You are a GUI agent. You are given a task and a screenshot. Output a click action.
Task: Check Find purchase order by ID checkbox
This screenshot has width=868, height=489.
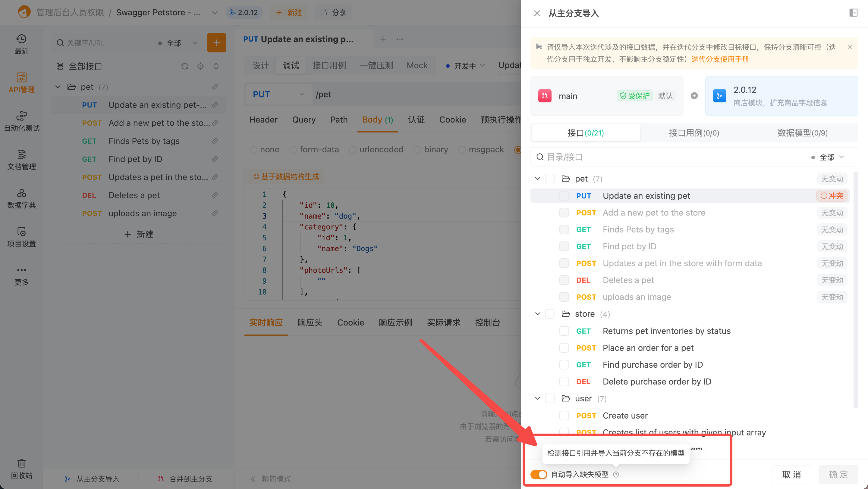point(564,365)
